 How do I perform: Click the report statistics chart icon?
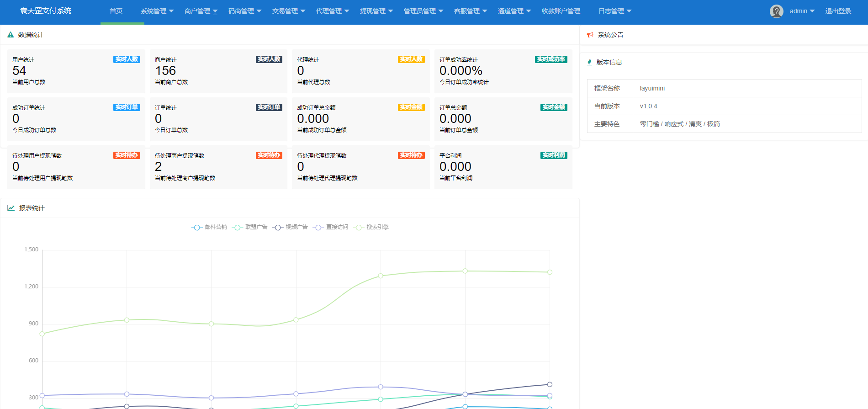tap(11, 208)
